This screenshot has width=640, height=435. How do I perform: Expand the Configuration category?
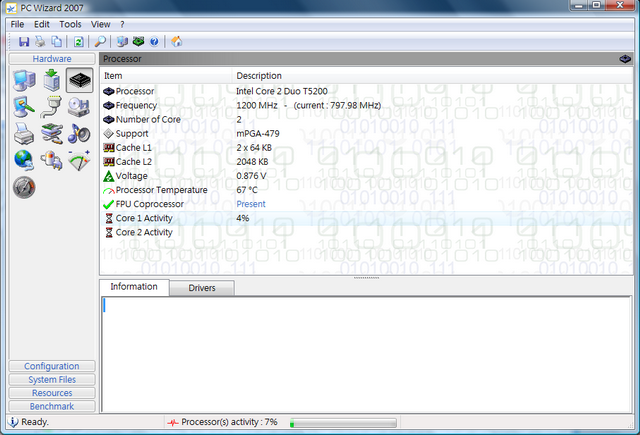(52, 366)
